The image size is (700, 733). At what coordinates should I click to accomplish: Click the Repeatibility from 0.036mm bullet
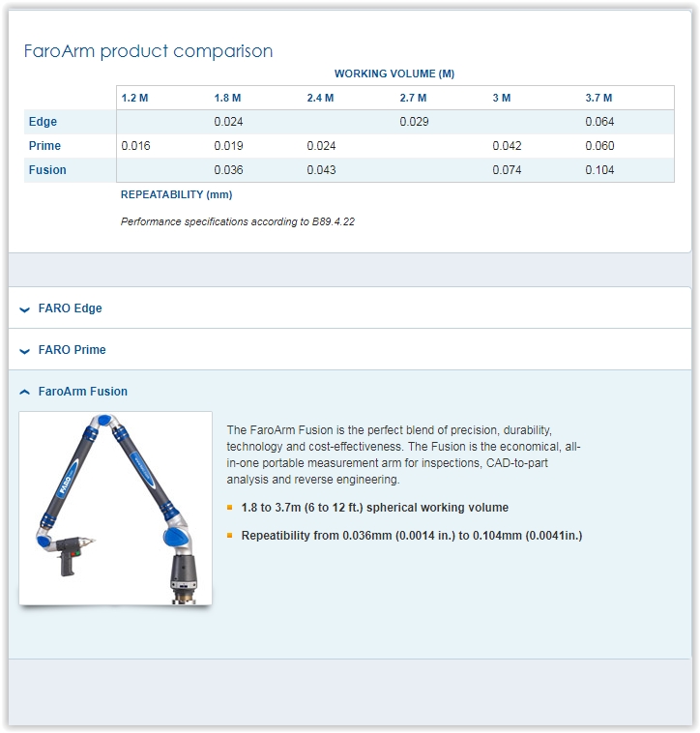(x=412, y=536)
